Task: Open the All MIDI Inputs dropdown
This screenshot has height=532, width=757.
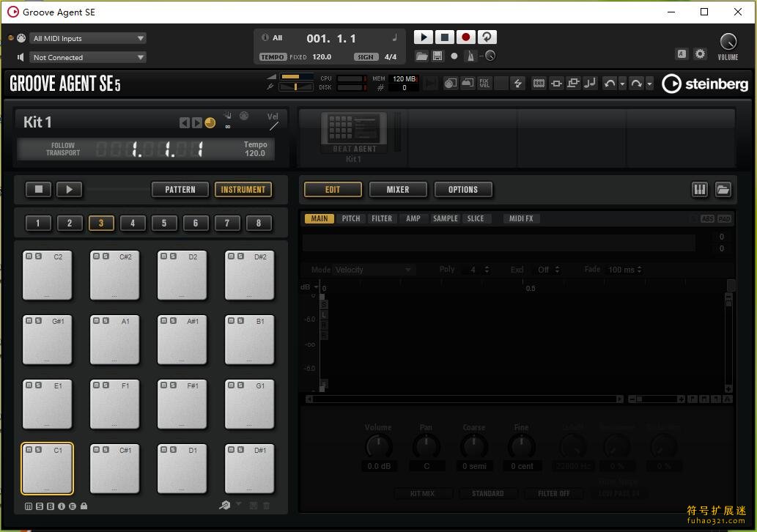Action: 88,38
